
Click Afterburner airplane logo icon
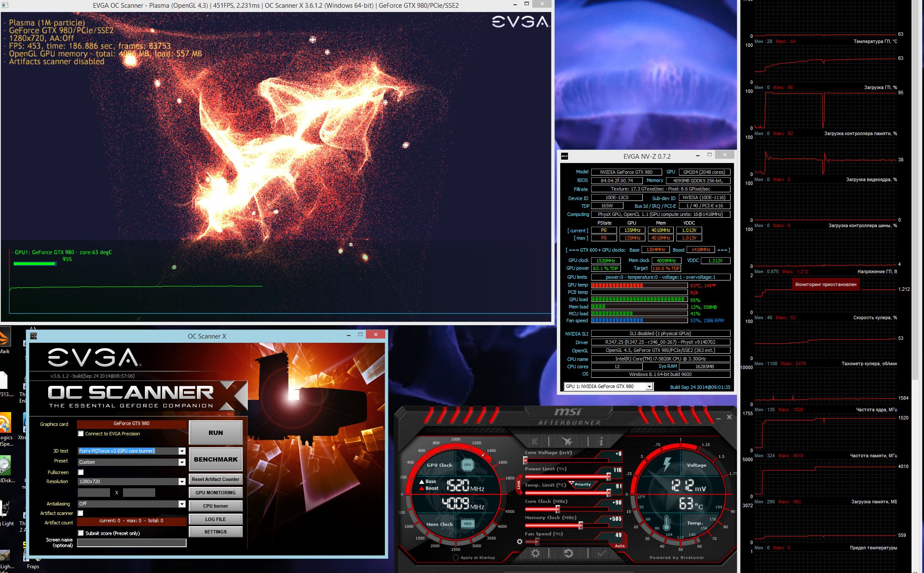click(x=567, y=441)
